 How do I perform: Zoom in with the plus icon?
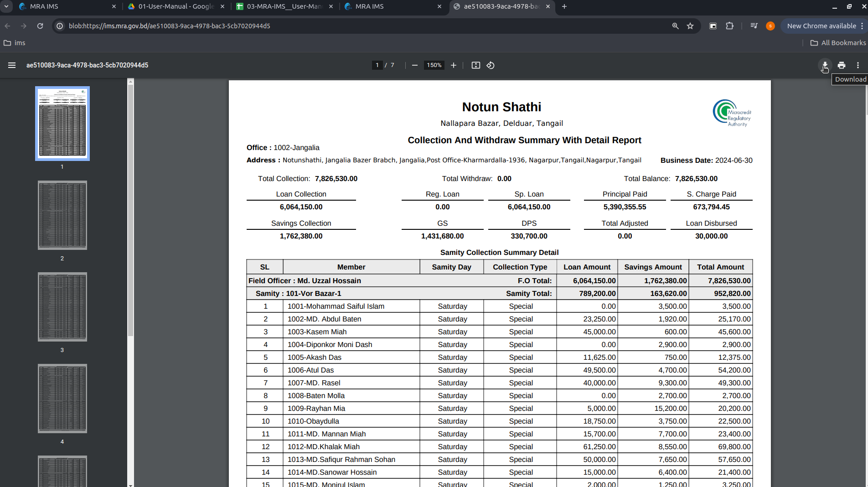pyautogui.click(x=453, y=65)
